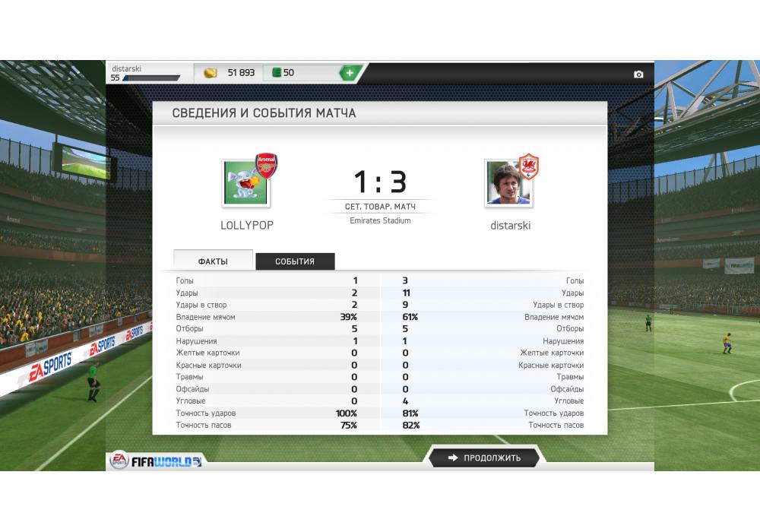Click the Arsenal club badge
The height and width of the screenshot is (532, 760).
(266, 165)
